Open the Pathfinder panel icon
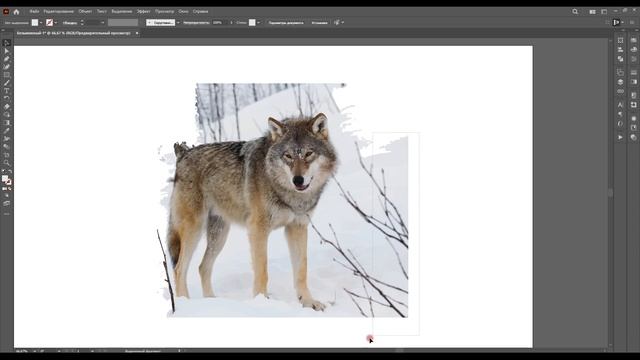 620,59
